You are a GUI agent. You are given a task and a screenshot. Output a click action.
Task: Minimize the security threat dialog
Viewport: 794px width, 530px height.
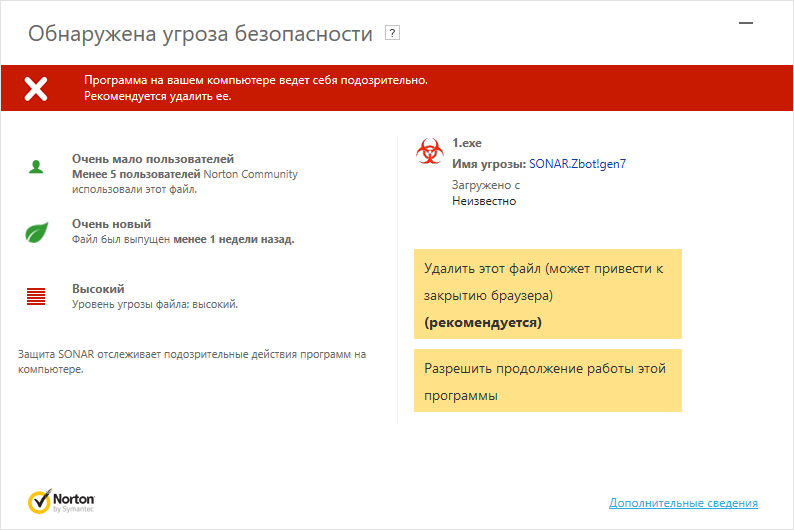(744, 21)
